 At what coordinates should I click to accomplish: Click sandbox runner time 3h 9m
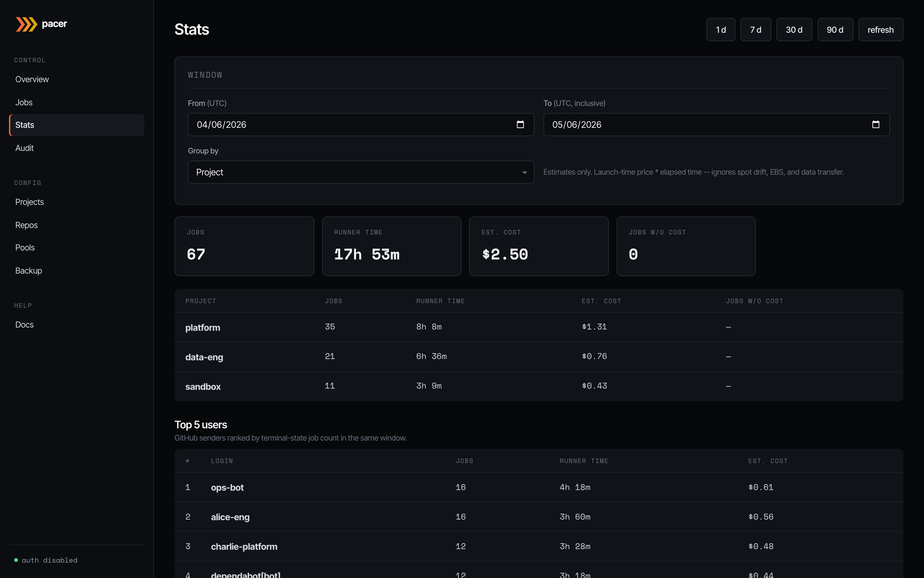(429, 386)
